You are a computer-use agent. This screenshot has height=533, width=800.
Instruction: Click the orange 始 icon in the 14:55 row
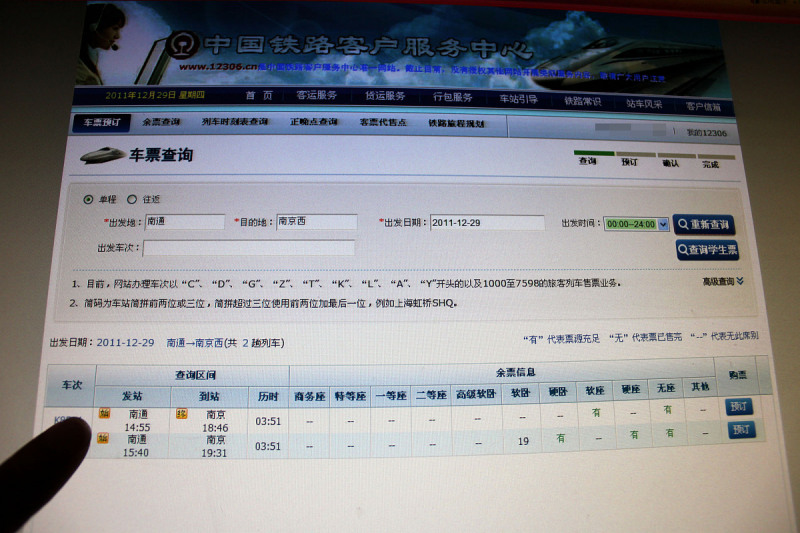click(105, 413)
